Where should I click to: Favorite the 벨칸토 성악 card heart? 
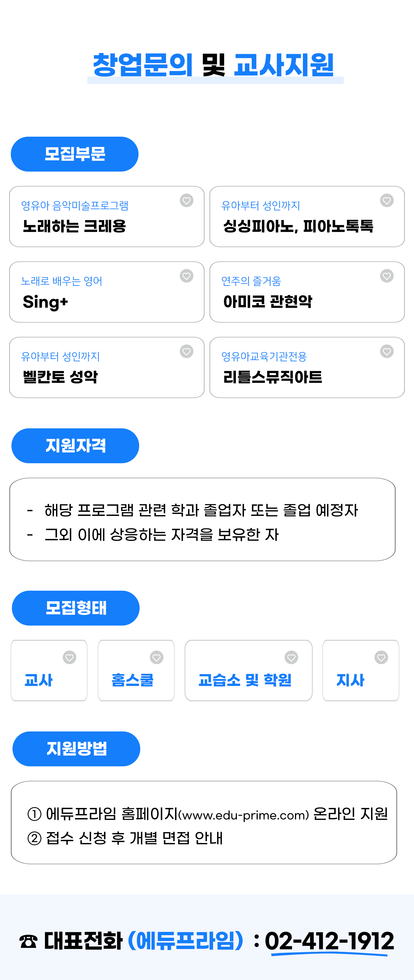[x=187, y=351]
